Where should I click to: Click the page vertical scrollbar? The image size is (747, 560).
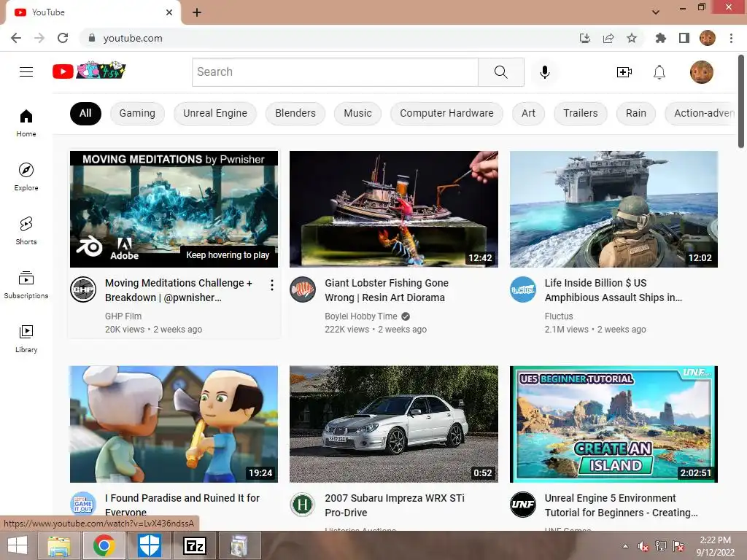[741, 102]
